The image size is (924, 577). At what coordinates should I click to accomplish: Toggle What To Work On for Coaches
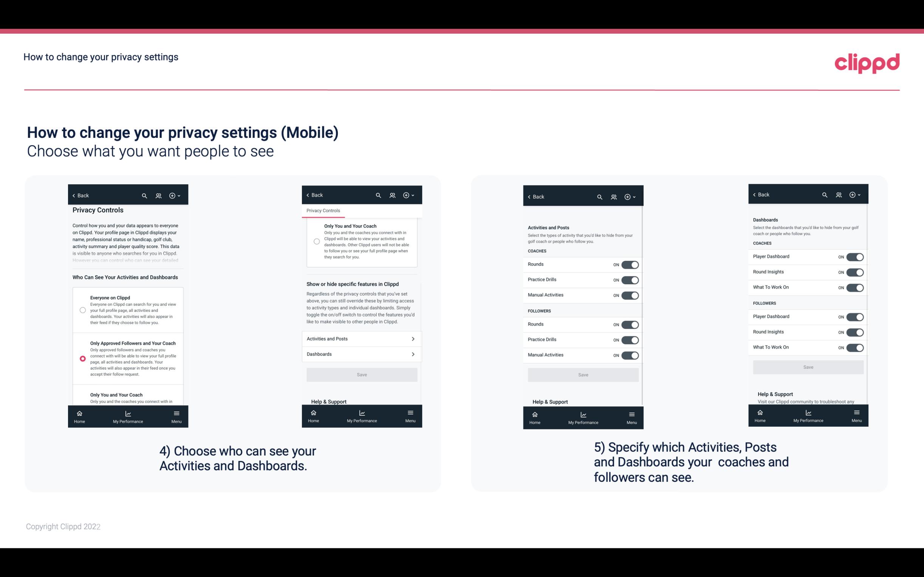(x=855, y=287)
